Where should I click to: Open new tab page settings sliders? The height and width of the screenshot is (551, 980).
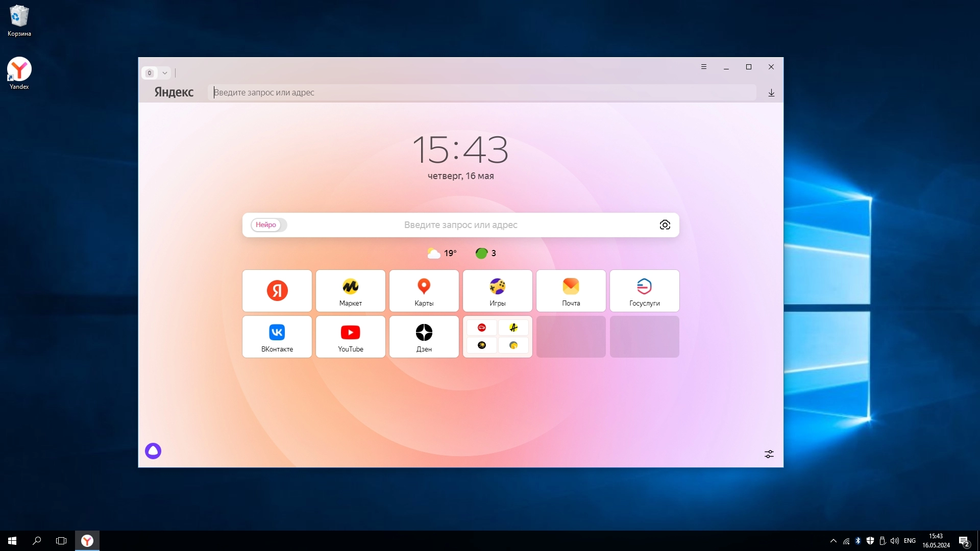(x=769, y=454)
